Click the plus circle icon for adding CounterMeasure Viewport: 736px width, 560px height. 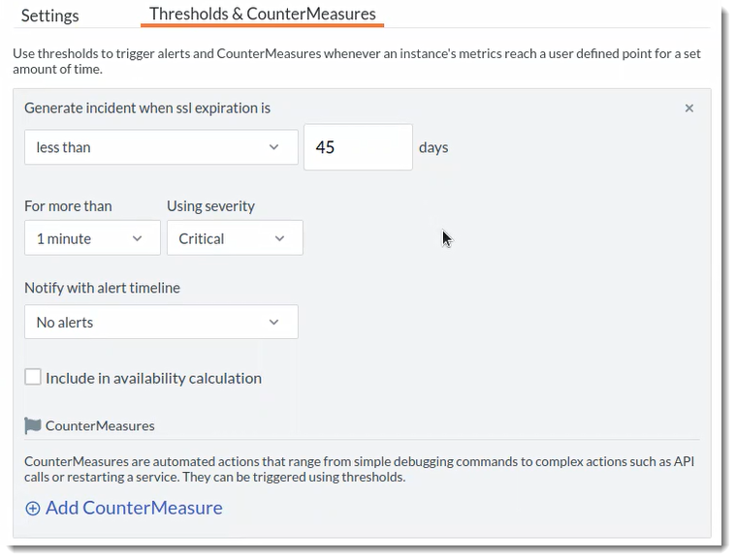click(33, 508)
